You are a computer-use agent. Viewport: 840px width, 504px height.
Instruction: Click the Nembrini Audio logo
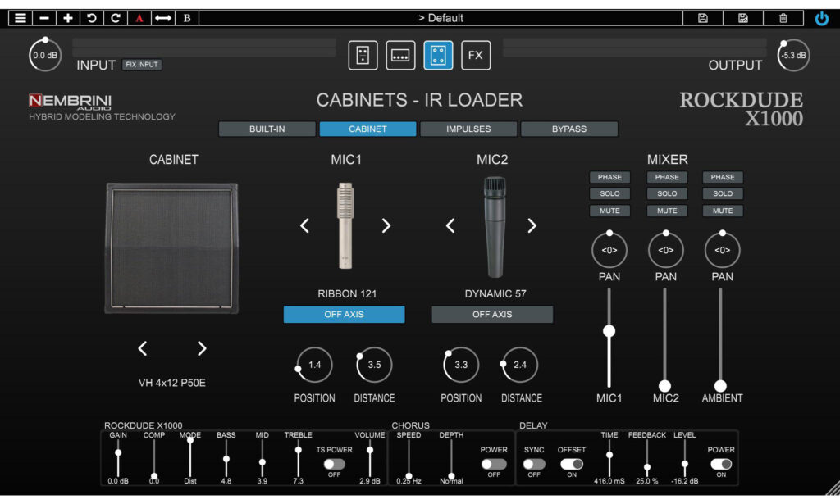71,102
